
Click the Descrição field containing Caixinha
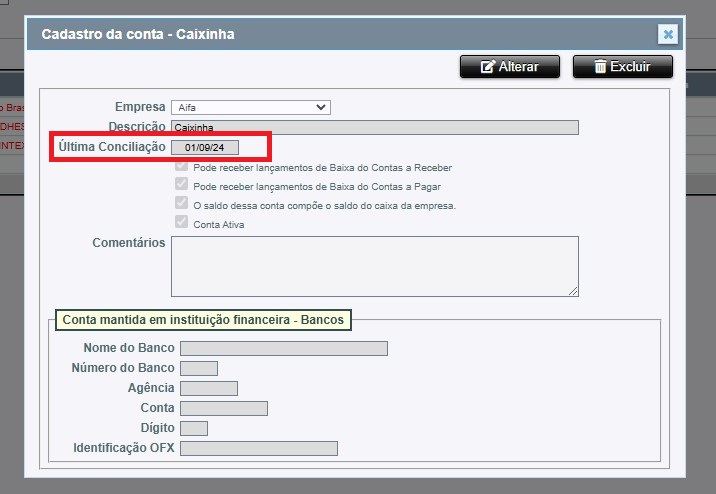tap(374, 127)
